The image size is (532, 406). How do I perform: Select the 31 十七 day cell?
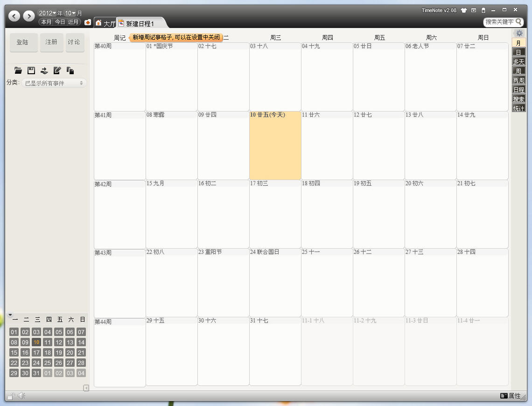pyautogui.click(x=275, y=351)
